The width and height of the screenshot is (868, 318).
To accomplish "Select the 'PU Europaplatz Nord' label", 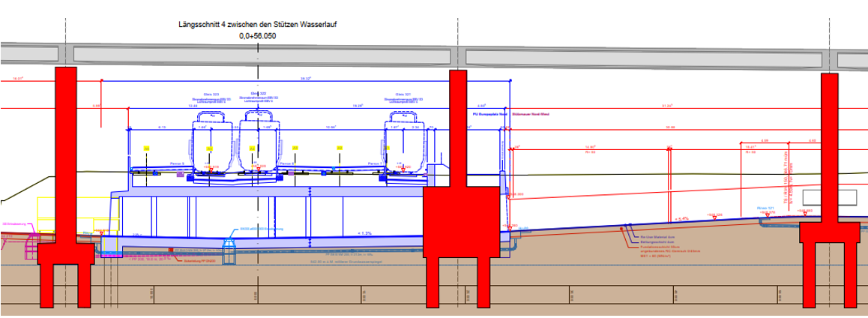I will [x=490, y=115].
